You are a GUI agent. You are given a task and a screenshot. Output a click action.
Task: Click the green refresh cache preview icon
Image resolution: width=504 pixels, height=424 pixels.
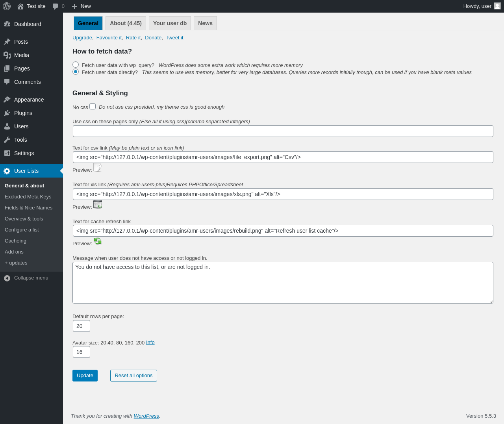[98, 241]
